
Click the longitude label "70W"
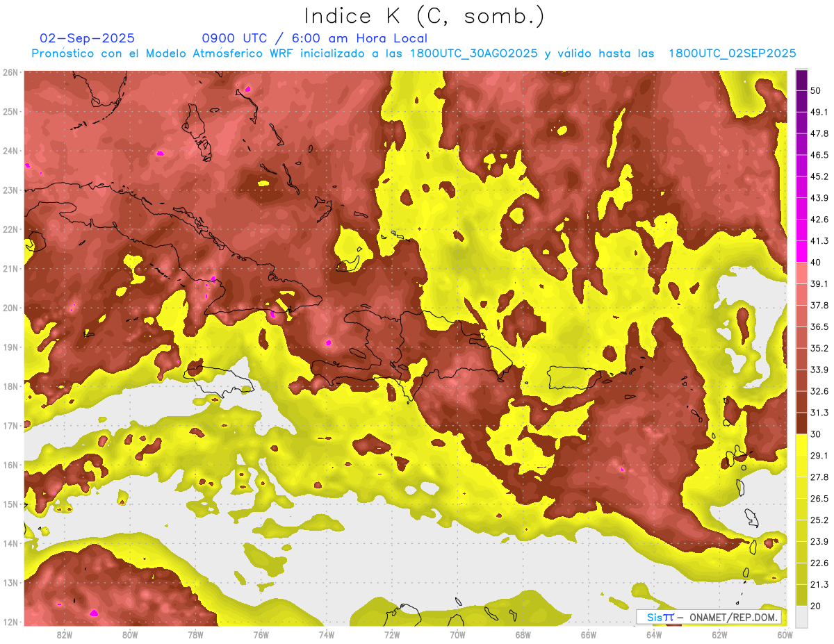click(457, 634)
